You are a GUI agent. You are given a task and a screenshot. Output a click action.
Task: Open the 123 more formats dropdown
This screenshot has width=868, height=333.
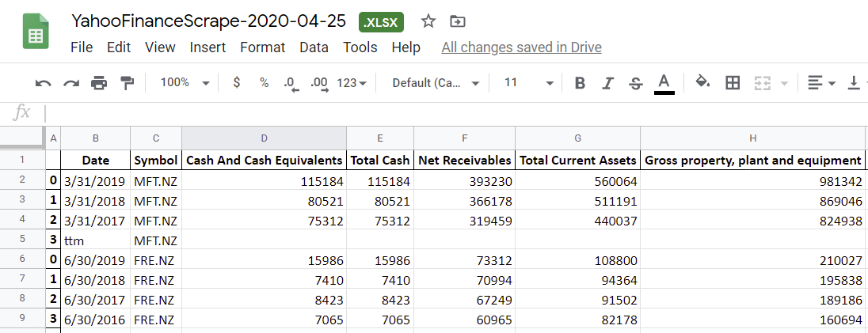(352, 83)
